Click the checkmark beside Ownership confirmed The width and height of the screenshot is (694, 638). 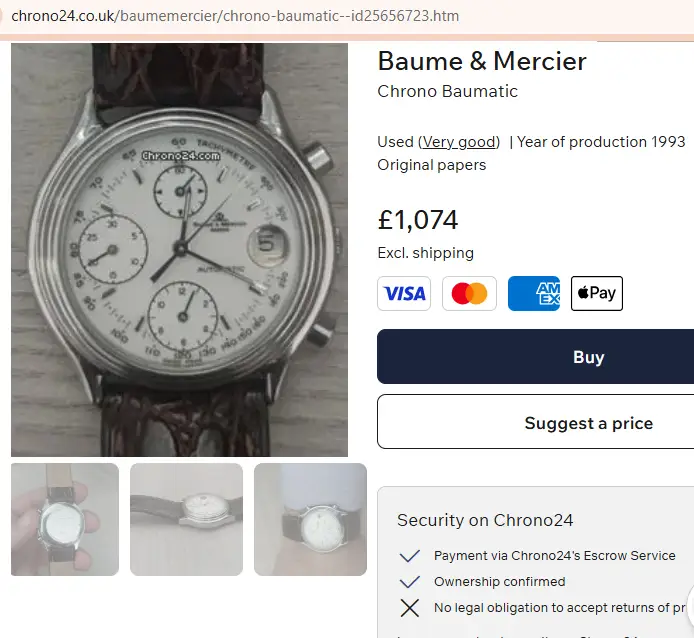409,582
